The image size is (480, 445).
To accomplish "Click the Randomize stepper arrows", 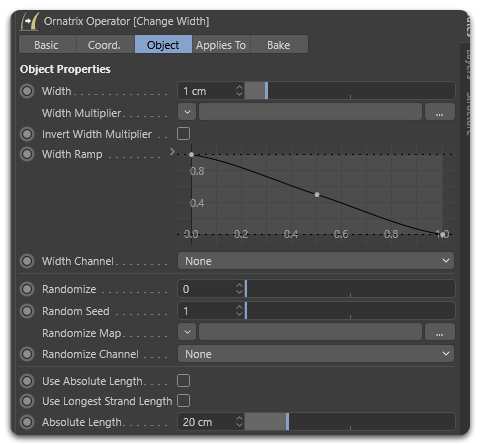I will point(239,289).
